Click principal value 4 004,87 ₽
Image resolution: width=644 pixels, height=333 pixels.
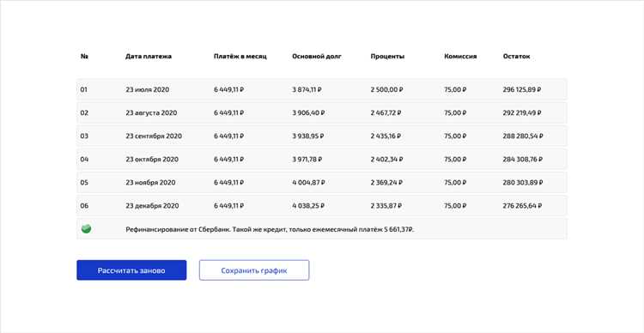point(308,182)
